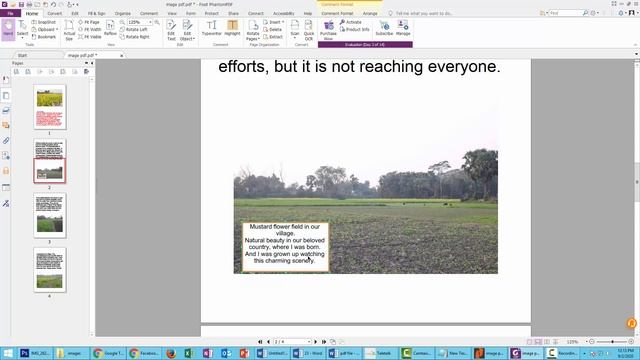The height and width of the screenshot is (360, 640).
Task: Go to the next page
Action: (x=316, y=342)
